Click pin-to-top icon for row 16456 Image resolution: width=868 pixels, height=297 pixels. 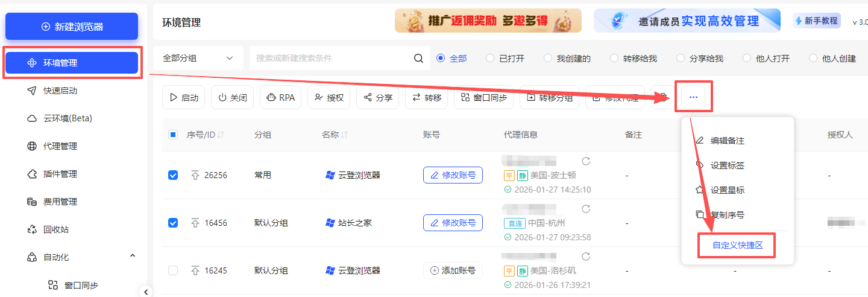click(195, 223)
